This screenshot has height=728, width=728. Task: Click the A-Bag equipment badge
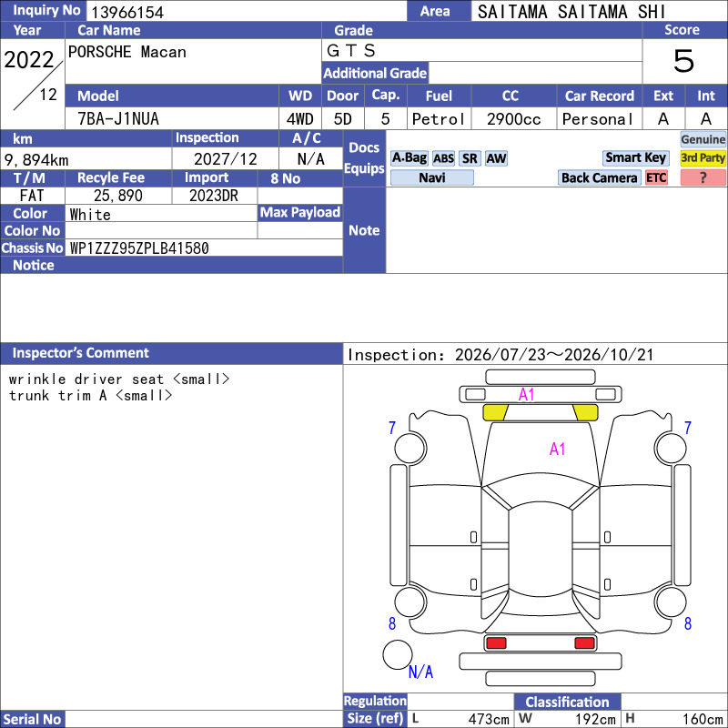click(409, 158)
